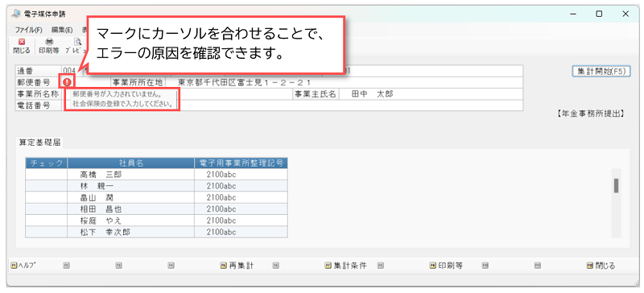Click F12 閉じる in the function bar
The width and height of the screenshot is (644, 293).
point(601,266)
